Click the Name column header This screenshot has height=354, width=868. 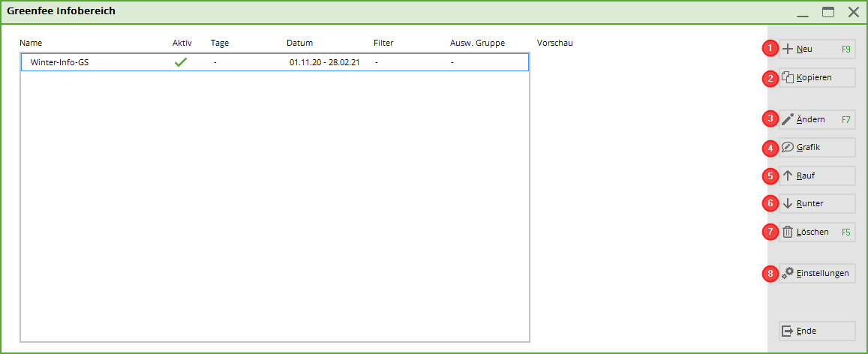[31, 43]
